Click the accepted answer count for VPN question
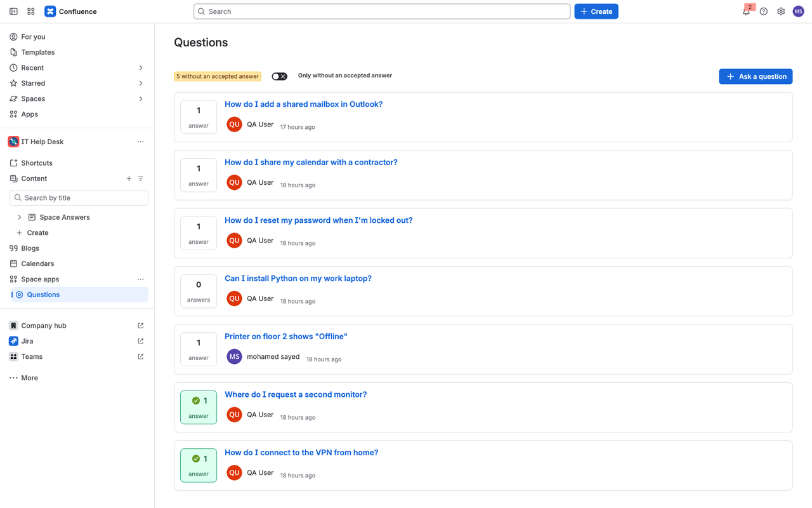Viewport: 812px width, 508px height. (199, 465)
